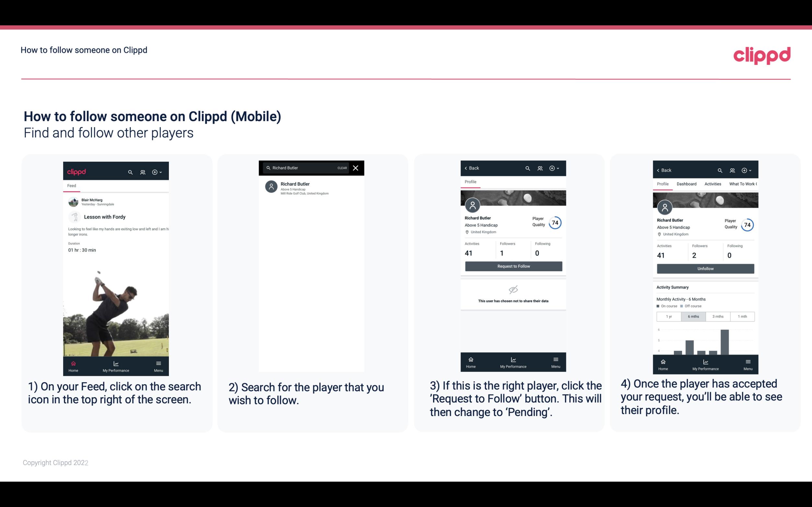Click the Richard Butler search result thumbnail
Screen dimensions: 812x507
[x=272, y=188]
